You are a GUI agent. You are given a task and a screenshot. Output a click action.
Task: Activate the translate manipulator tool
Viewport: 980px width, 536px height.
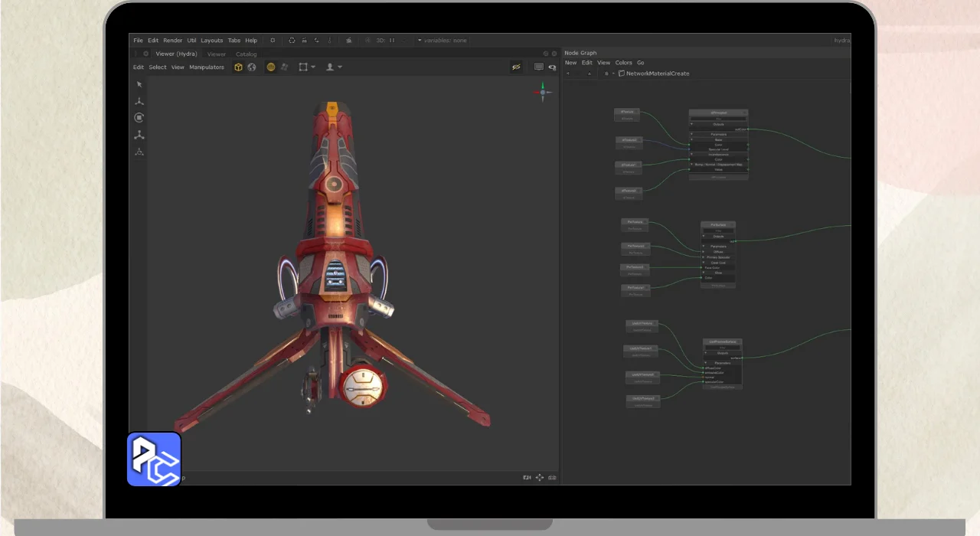(139, 101)
